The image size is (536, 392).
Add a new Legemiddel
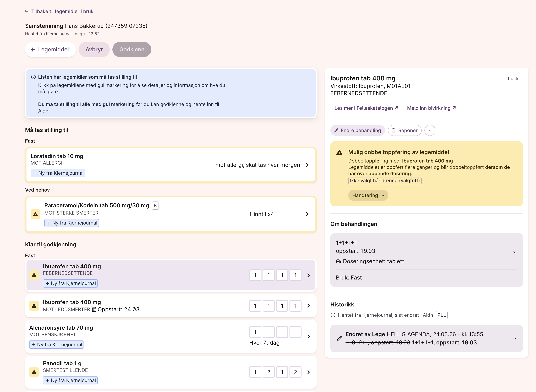pos(50,49)
